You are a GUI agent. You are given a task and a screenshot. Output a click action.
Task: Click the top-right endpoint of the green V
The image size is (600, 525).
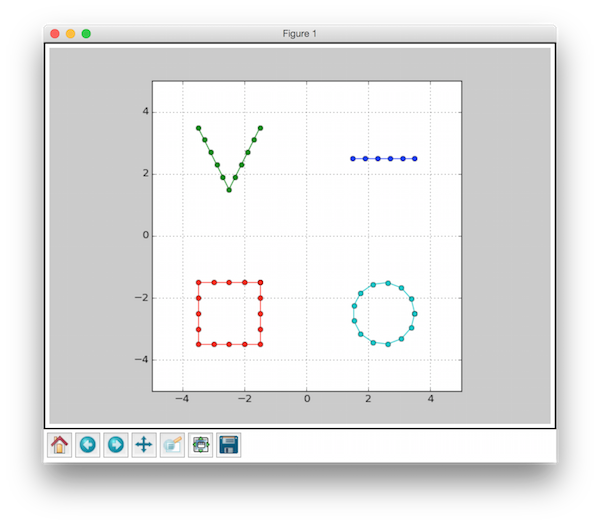(x=260, y=128)
